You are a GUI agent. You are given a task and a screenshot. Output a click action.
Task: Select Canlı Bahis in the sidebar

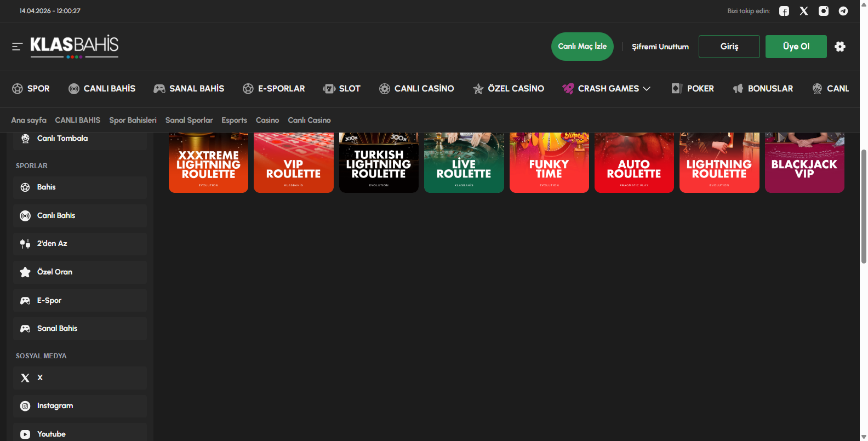click(80, 216)
